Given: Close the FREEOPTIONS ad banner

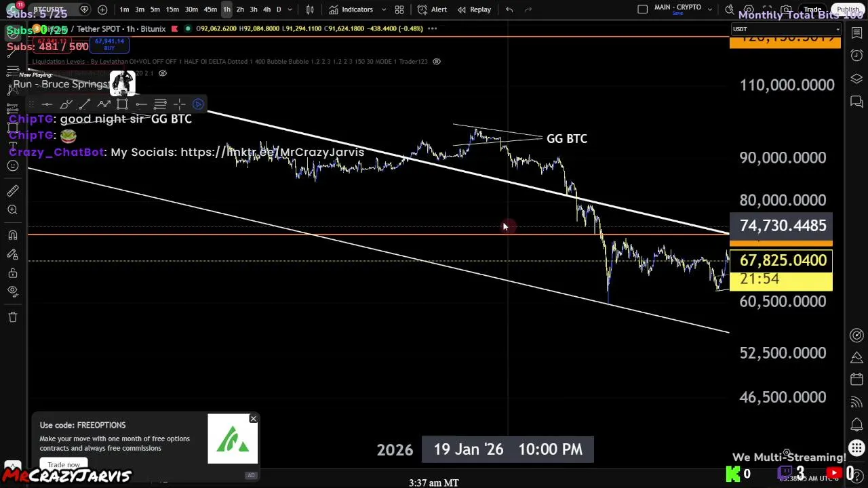Looking at the screenshot, I should (x=253, y=419).
